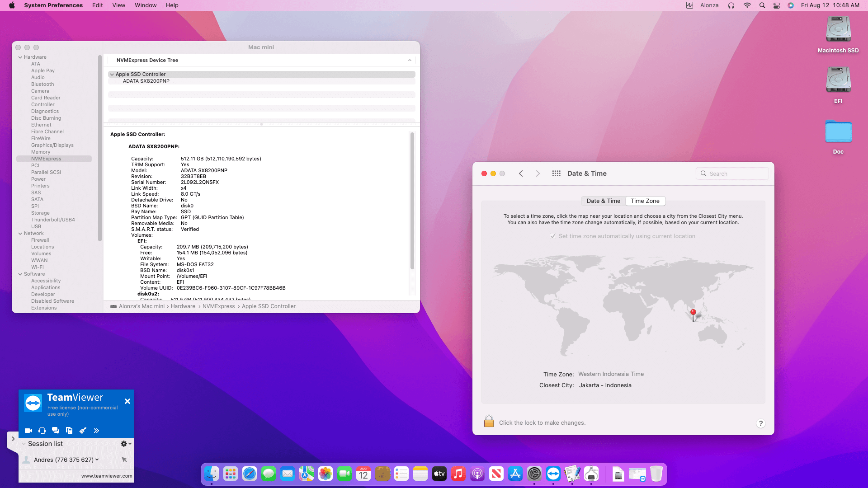Expand more TeamViewer tools double chevron
The height and width of the screenshot is (488, 868).
(x=96, y=431)
